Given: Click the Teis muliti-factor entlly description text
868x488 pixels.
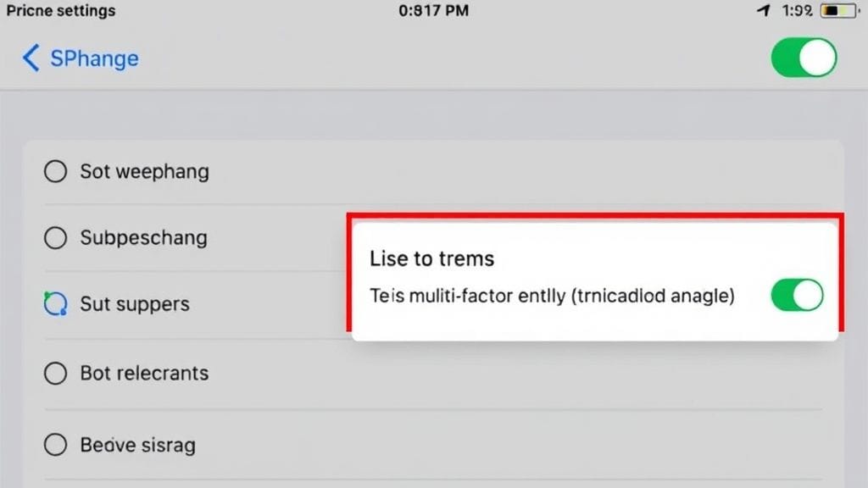Looking at the screenshot, I should tap(552, 296).
